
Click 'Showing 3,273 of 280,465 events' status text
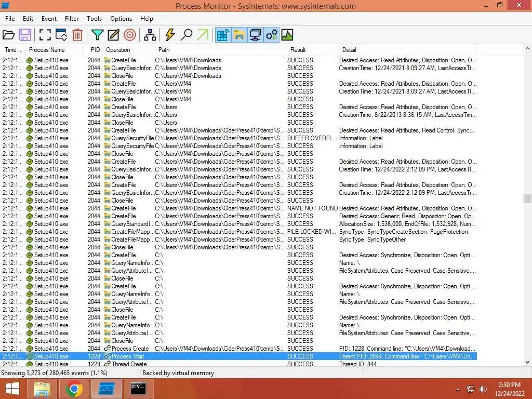[x=54, y=373]
